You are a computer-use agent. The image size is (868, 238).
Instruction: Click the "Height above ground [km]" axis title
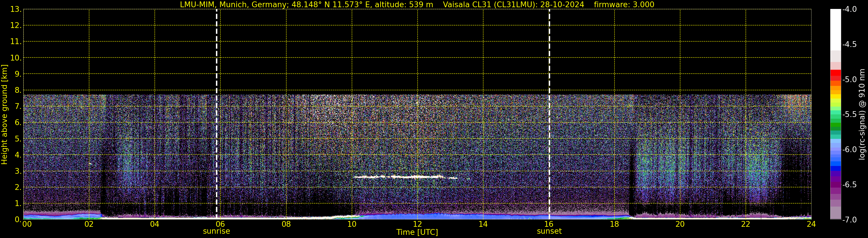click(x=4, y=114)
